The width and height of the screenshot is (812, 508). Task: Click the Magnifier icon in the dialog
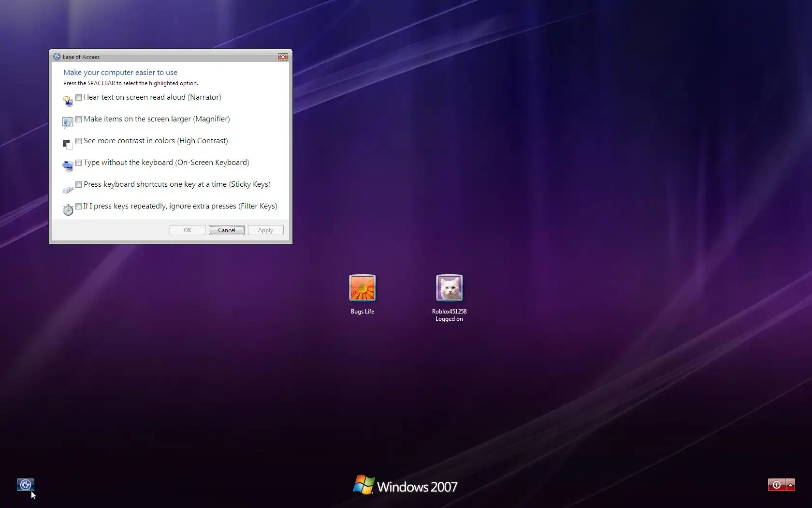[68, 123]
